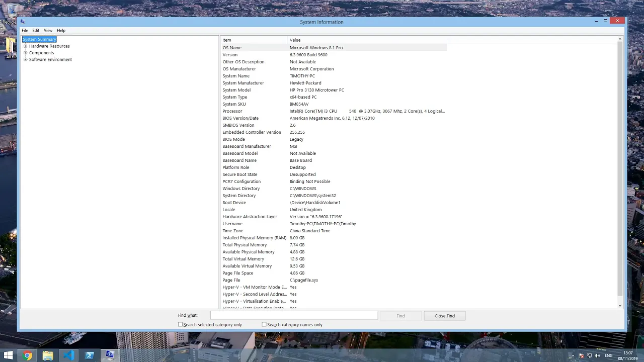Click the details scrollbar down arrow
Viewport: 644px width, 362px height.
point(620,305)
